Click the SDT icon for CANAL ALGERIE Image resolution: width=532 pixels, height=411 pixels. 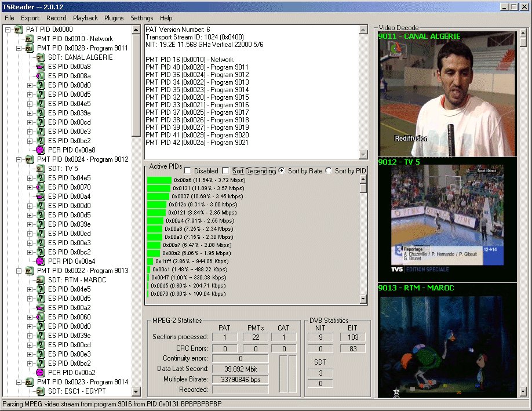click(x=40, y=57)
